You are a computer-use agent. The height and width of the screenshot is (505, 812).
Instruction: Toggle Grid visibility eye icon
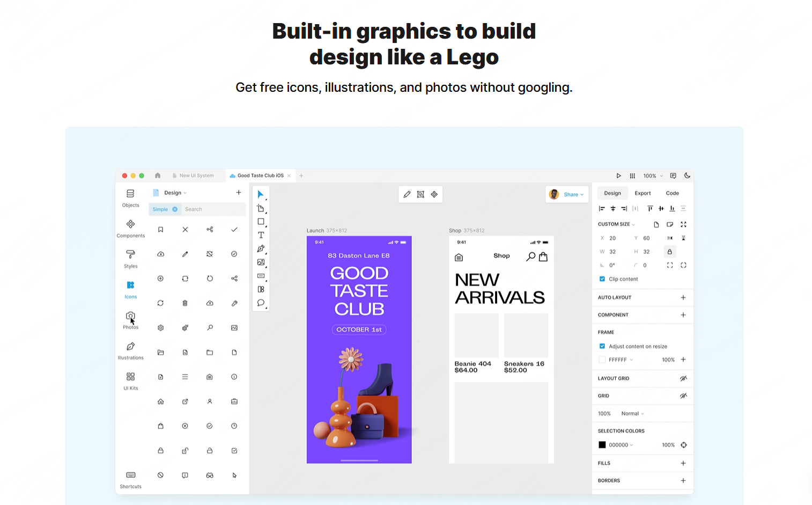click(x=683, y=396)
